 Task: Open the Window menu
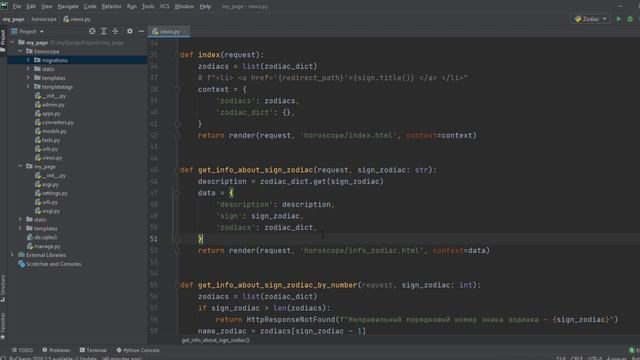pos(184,7)
